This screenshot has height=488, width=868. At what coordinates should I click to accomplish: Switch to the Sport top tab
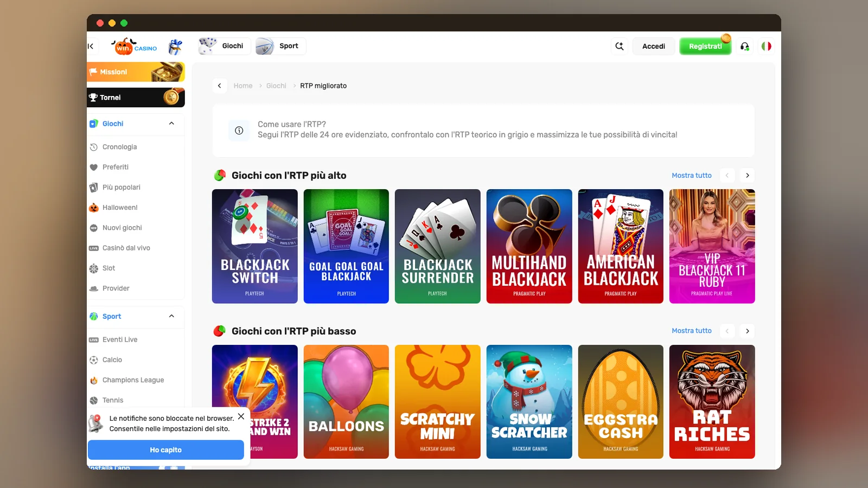280,46
